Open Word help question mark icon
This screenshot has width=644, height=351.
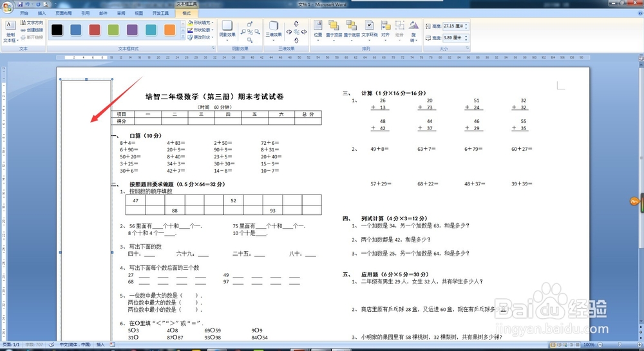click(x=640, y=13)
